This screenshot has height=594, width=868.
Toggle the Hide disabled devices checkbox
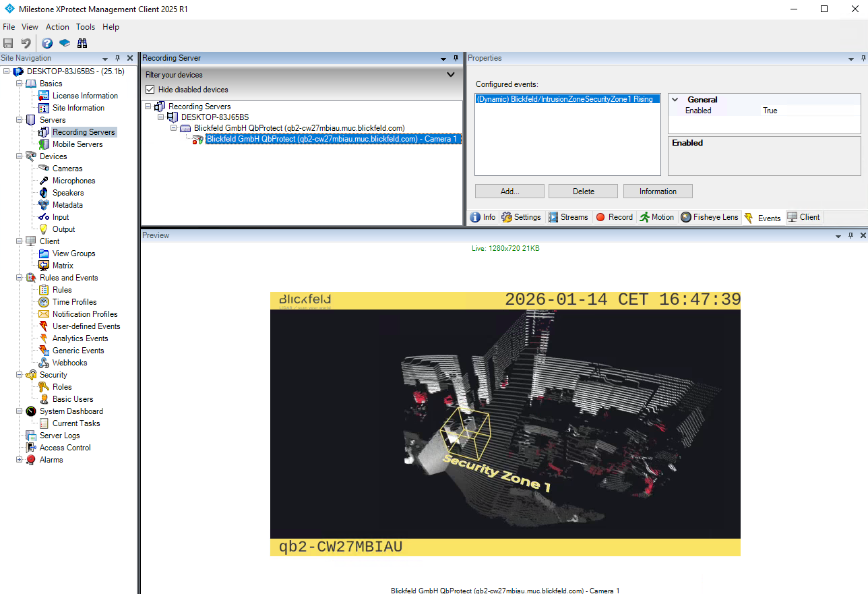point(150,90)
